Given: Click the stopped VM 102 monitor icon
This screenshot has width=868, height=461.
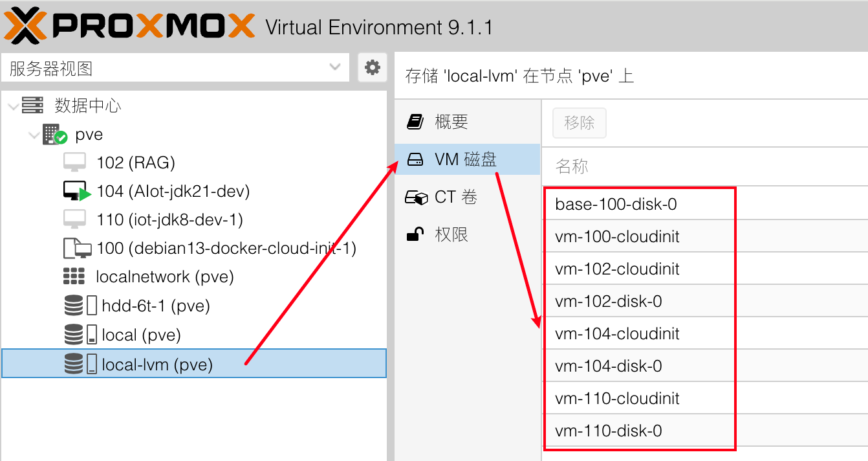Looking at the screenshot, I should 75,163.
